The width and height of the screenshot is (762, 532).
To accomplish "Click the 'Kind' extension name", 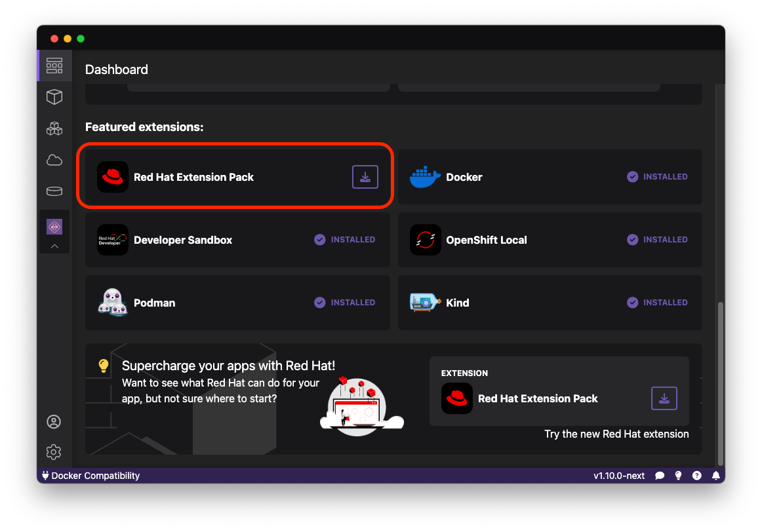I will 458,303.
